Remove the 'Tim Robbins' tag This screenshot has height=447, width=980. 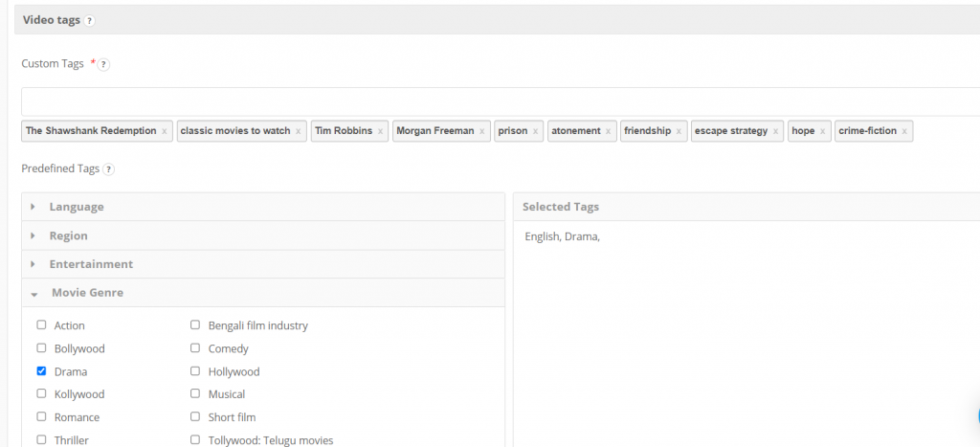point(380,131)
